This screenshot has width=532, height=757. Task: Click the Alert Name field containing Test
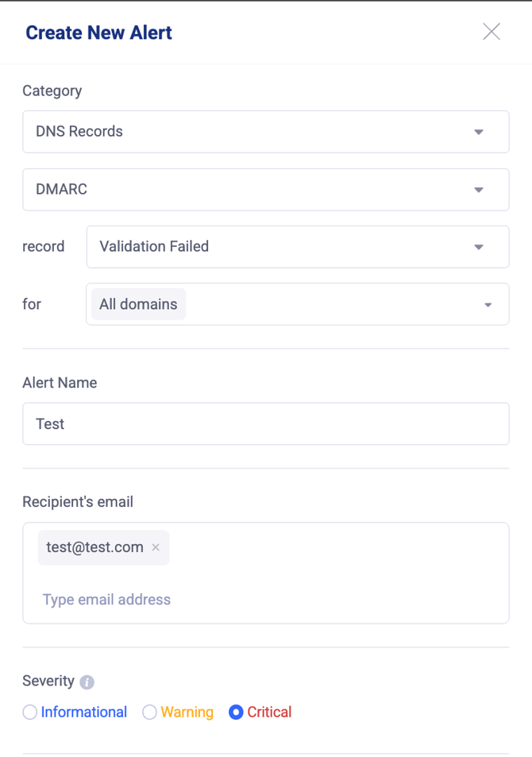[x=266, y=423]
